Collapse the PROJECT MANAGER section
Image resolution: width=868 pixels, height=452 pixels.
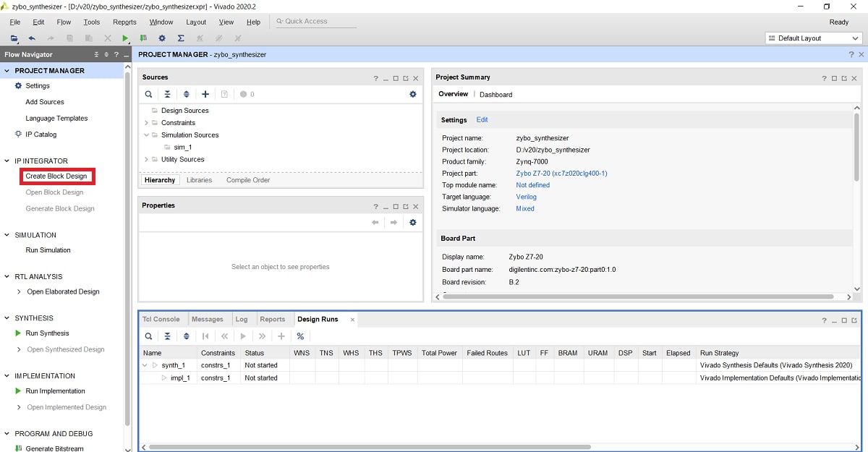pos(7,71)
